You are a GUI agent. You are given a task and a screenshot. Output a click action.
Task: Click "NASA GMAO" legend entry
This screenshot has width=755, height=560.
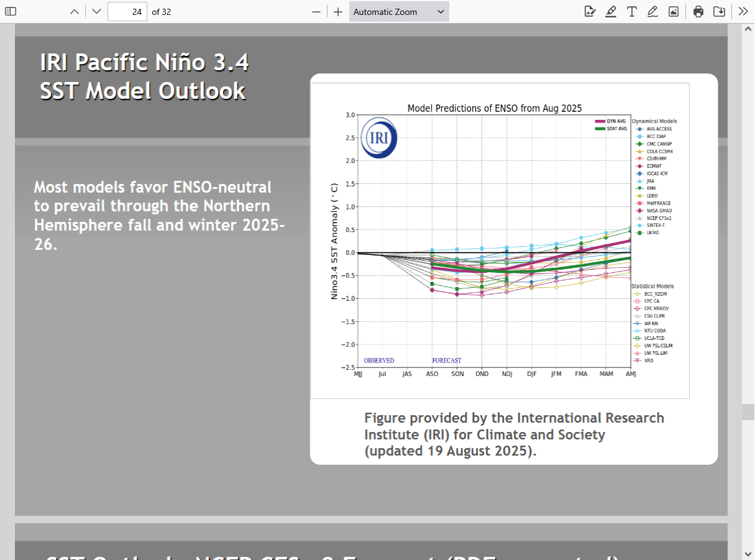pos(653,211)
